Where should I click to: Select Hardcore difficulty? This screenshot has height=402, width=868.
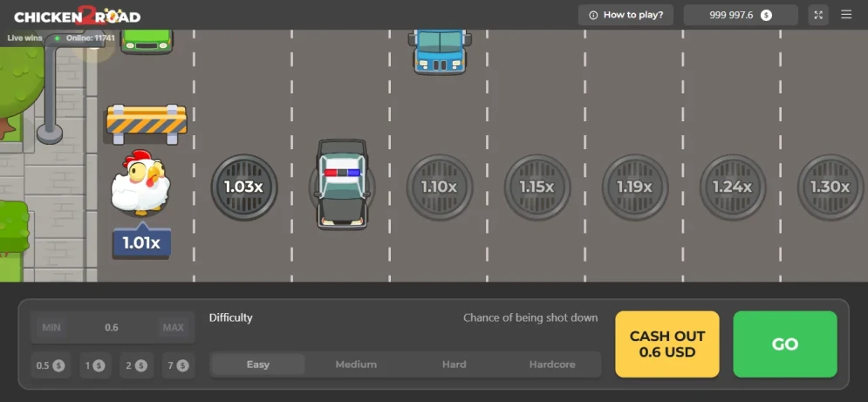click(x=552, y=365)
